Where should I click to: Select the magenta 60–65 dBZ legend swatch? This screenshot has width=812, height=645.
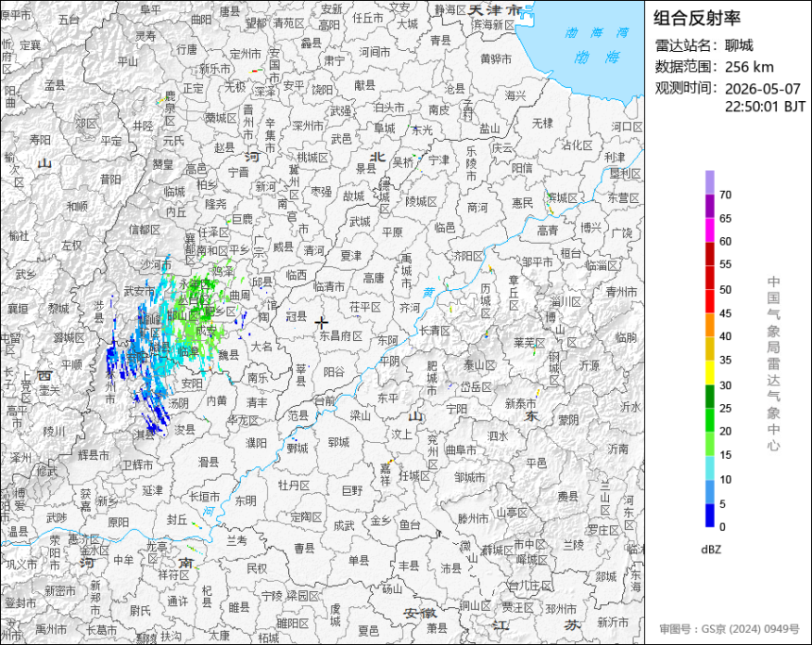[709, 230]
